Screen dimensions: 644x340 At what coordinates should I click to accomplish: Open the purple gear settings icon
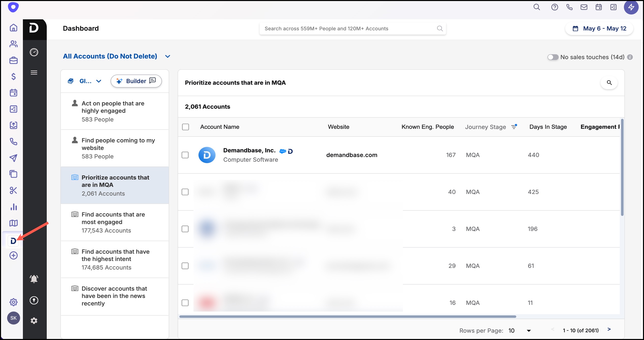13,302
